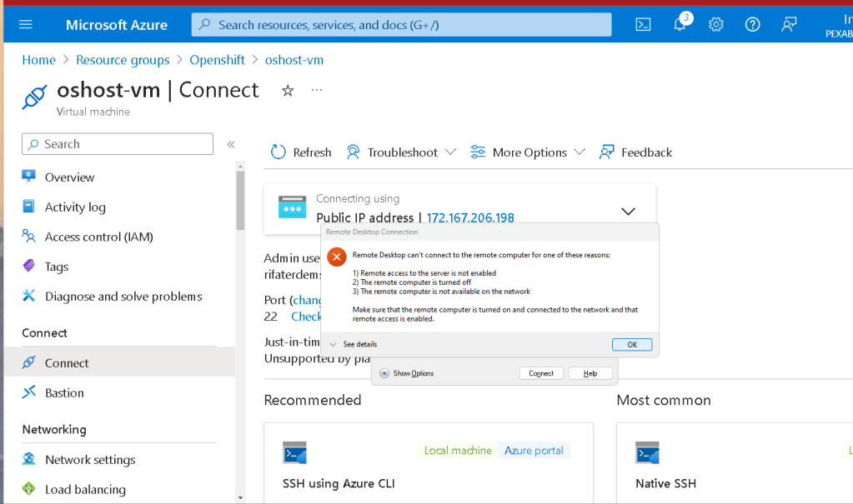Open Cloud Shell from top bar
853x504 pixels.
tap(643, 24)
